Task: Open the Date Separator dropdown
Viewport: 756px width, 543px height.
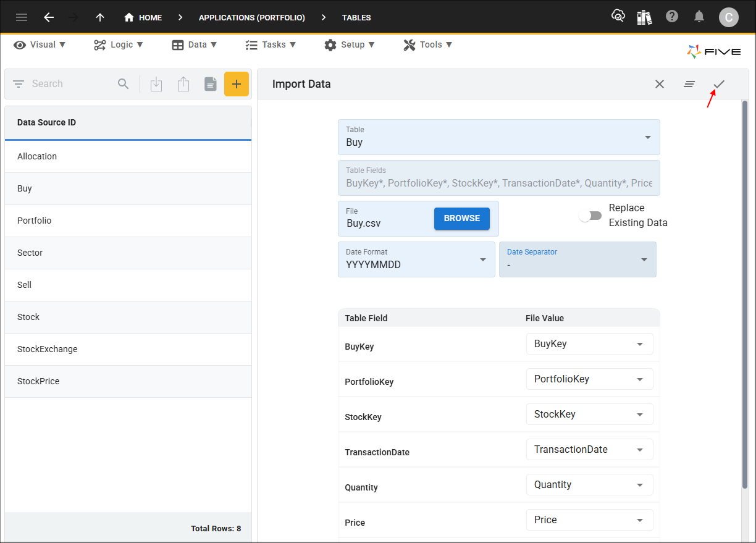Action: (577, 259)
